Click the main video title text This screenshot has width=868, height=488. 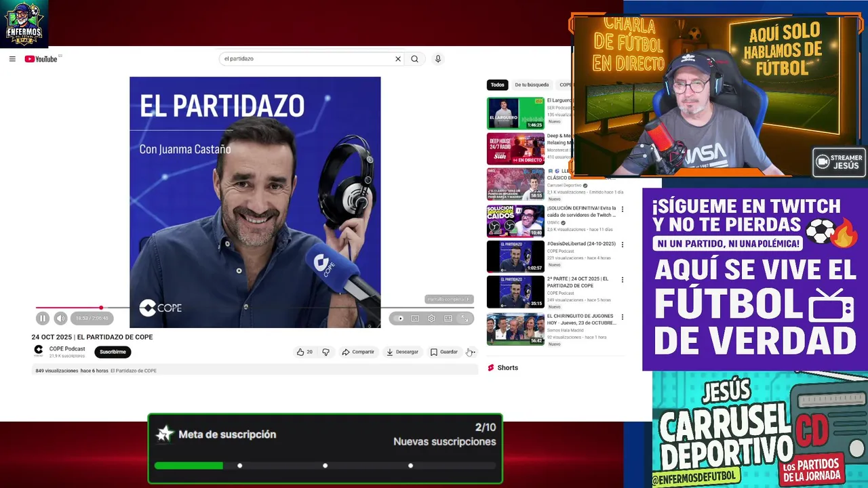click(x=92, y=337)
